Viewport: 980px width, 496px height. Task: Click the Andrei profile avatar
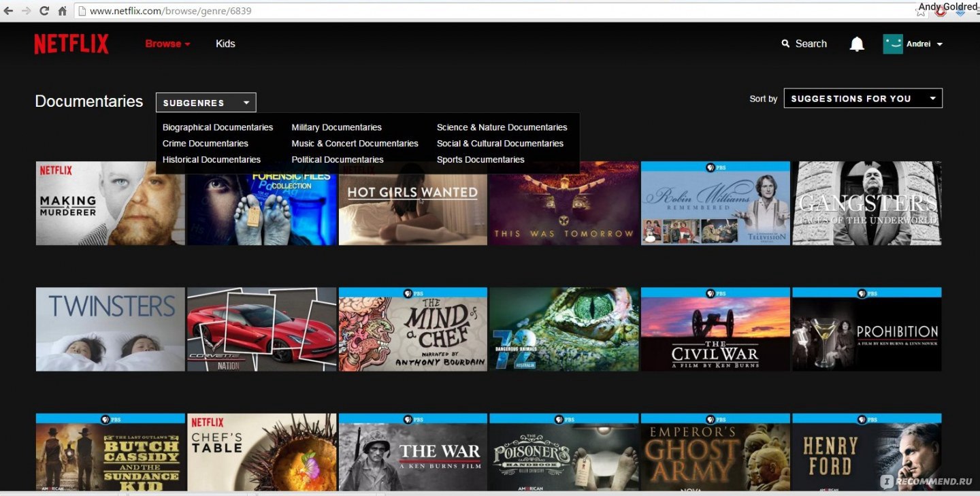[893, 44]
